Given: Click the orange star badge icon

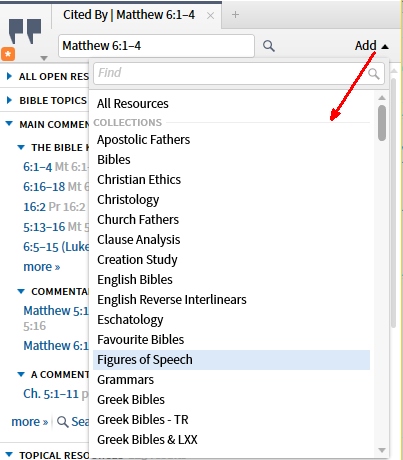Looking at the screenshot, I should tap(8, 54).
